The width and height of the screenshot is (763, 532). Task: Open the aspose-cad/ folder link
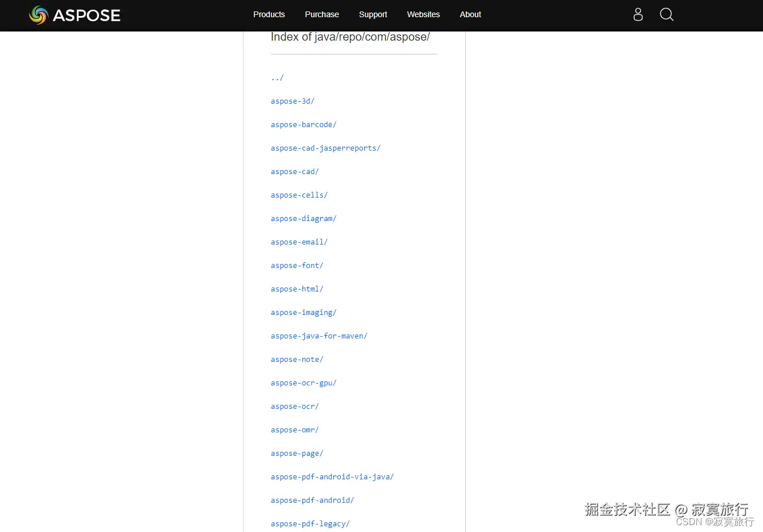tap(295, 172)
